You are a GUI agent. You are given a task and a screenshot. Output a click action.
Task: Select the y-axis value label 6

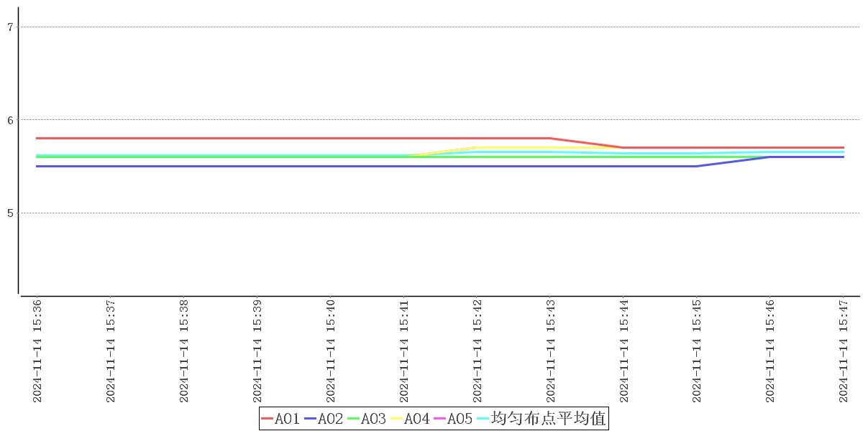(10, 120)
